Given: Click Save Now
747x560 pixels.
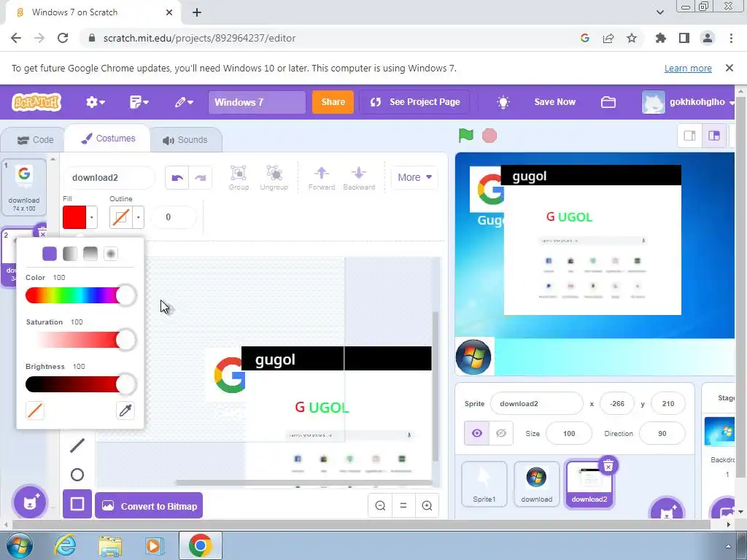Looking at the screenshot, I should coord(554,102).
